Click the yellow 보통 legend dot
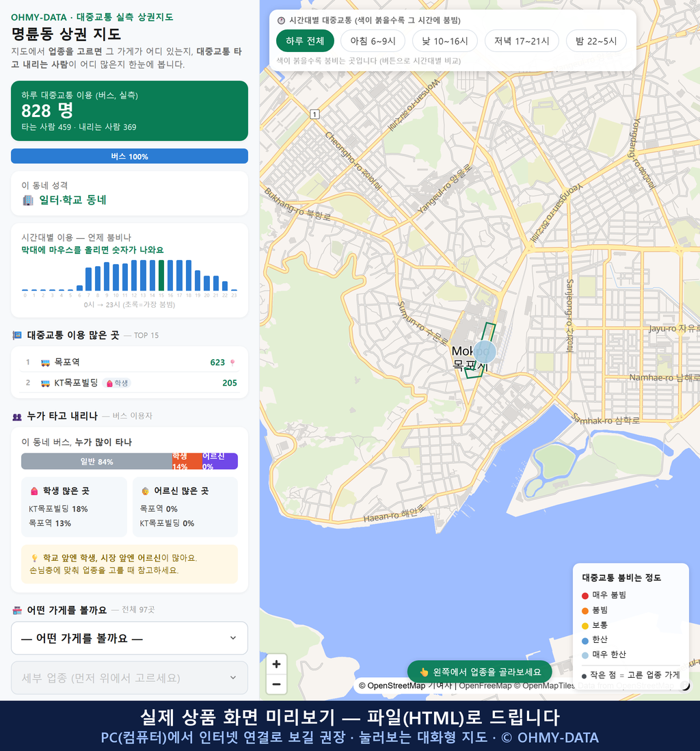This screenshot has width=700, height=751. click(584, 626)
